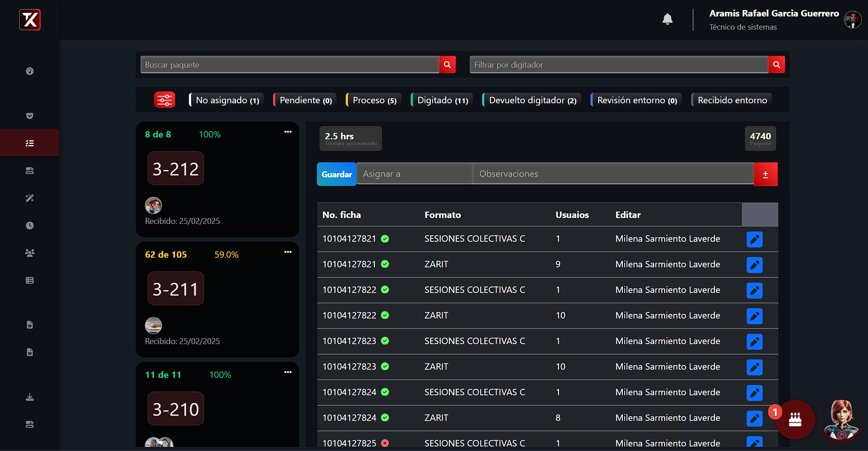Click the red plus-minus button
Image resolution: width=868 pixels, height=451 pixels.
click(x=765, y=174)
